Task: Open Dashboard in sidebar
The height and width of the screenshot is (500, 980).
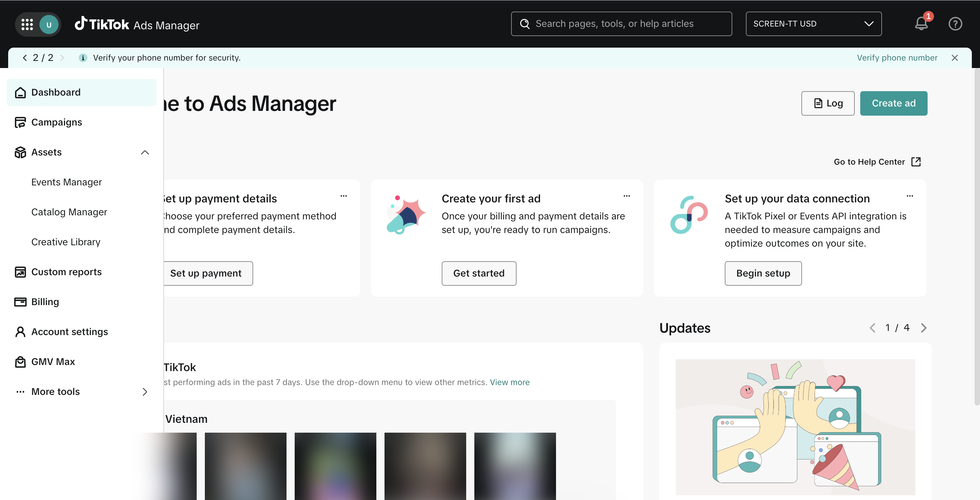Action: (81, 93)
